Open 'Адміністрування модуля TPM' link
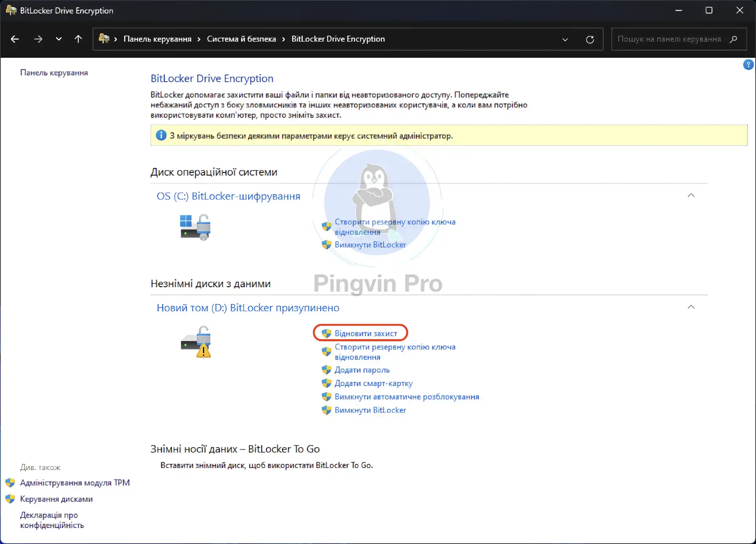 pos(75,483)
